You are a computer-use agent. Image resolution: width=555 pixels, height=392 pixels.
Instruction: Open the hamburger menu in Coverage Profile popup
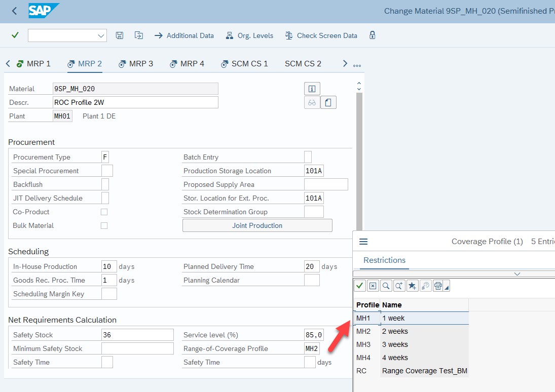(363, 242)
